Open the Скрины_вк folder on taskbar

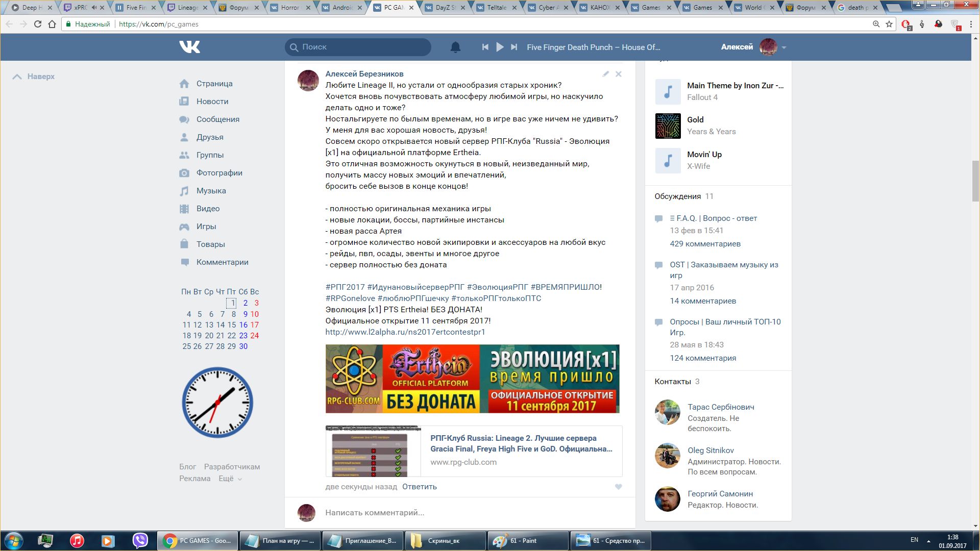[446, 541]
